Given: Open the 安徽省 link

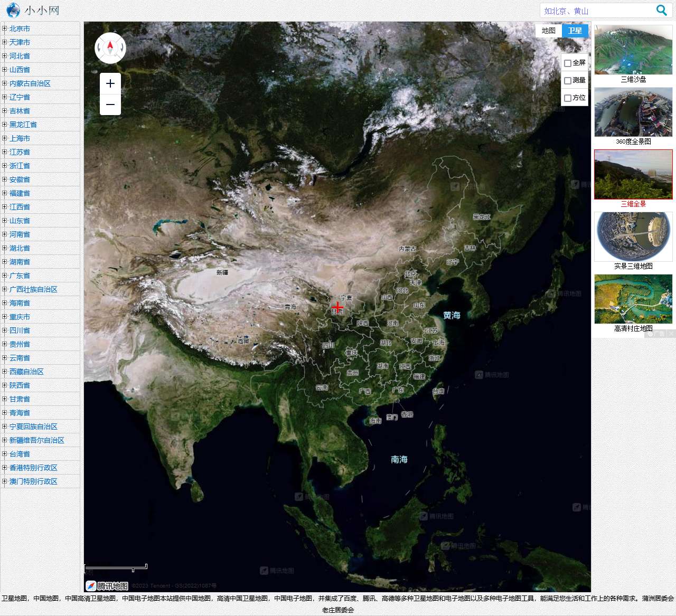Looking at the screenshot, I should pyautogui.click(x=20, y=179).
